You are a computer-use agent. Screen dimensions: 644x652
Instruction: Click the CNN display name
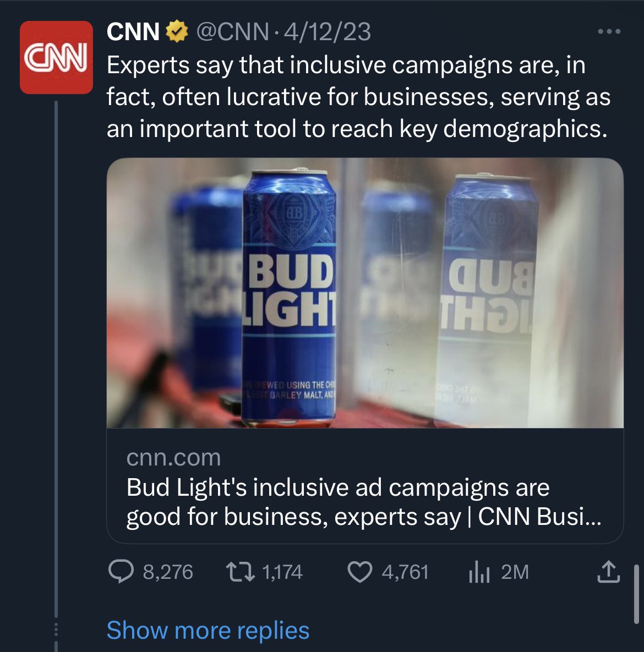pos(133,32)
